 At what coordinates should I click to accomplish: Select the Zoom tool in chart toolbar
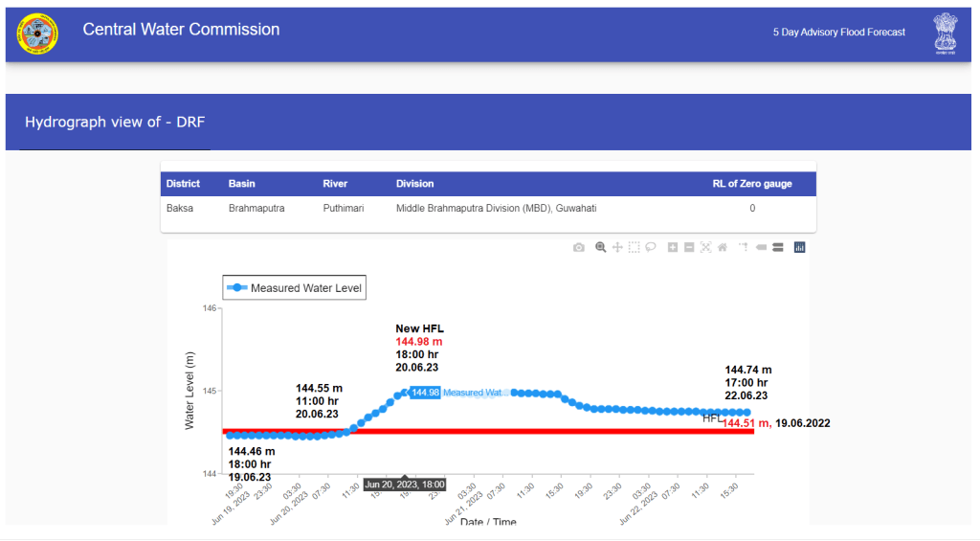601,247
